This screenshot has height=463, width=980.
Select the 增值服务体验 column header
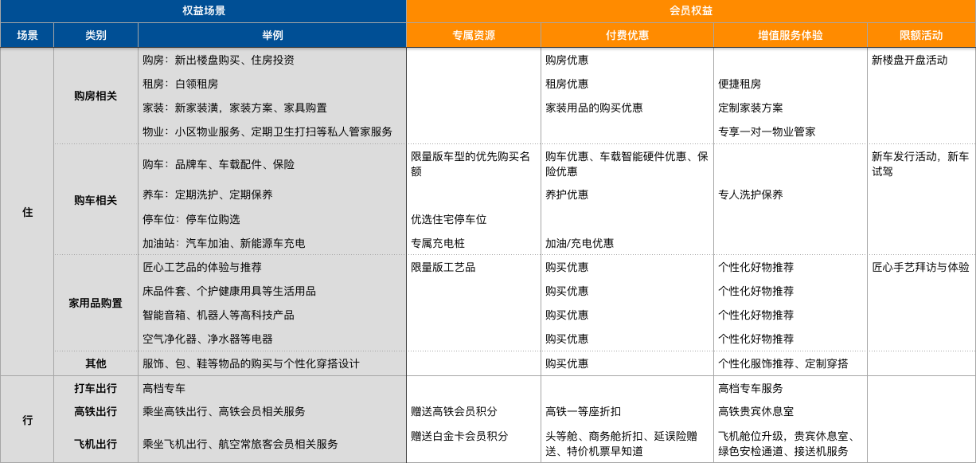(791, 35)
